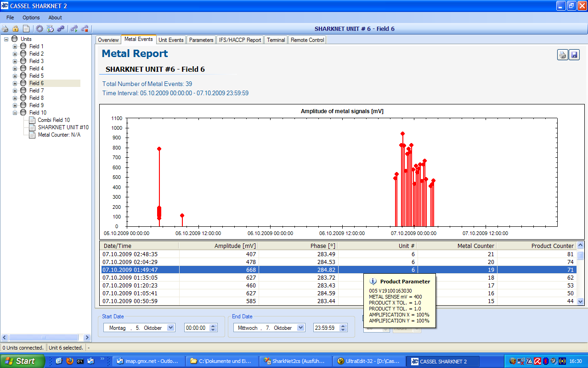Screen dimensions: 588x368
Task: Click the stop gears icon with red square
Action: [x=85, y=29]
